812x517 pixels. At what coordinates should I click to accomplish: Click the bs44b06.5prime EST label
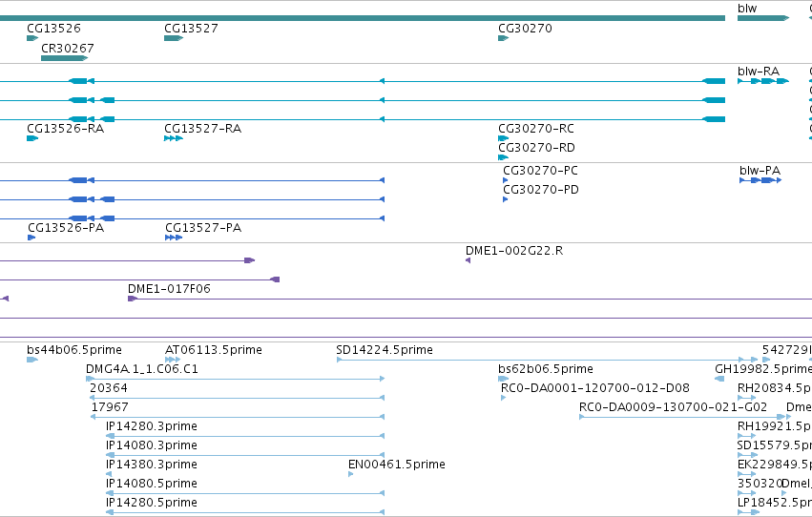point(74,350)
